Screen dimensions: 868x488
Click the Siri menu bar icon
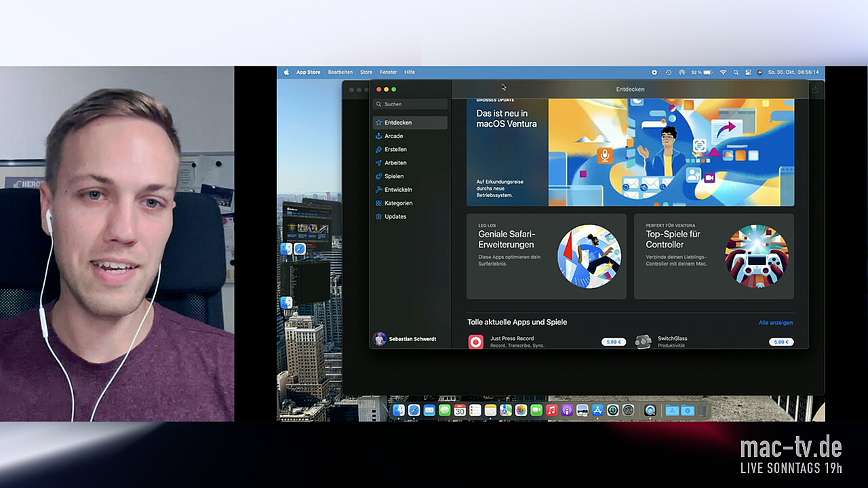pyautogui.click(x=759, y=72)
